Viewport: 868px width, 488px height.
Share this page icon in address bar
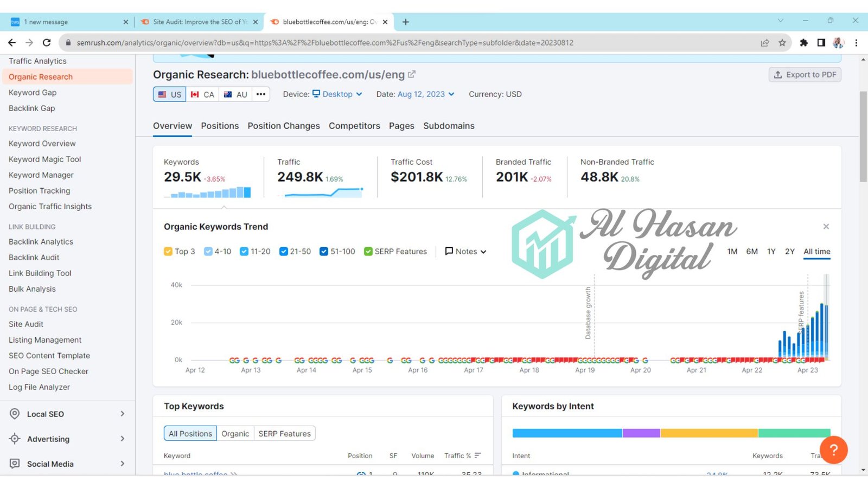tap(765, 43)
